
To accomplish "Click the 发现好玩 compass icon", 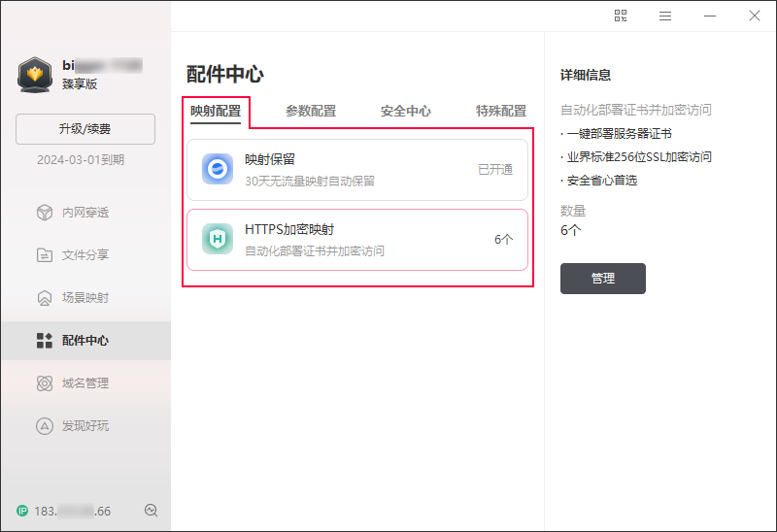I will coord(44,426).
